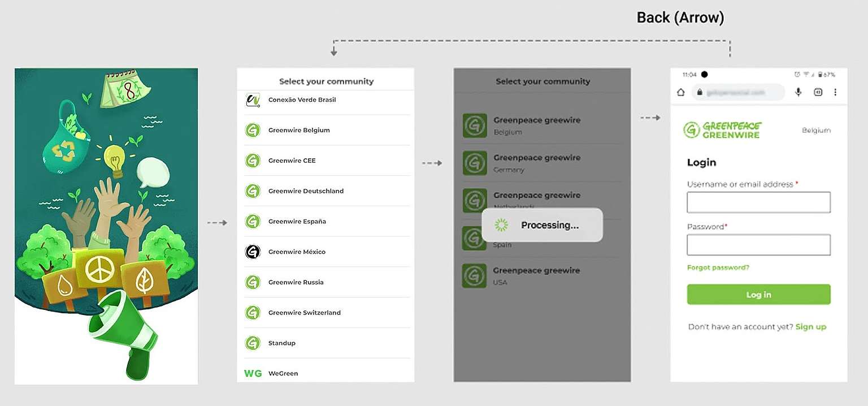The height and width of the screenshot is (406, 868).
Task: Click inside the Username or email field
Action: (758, 202)
